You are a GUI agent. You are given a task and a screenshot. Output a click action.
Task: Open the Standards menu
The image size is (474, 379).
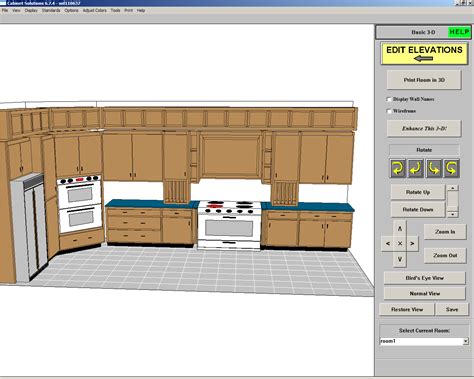[51, 10]
